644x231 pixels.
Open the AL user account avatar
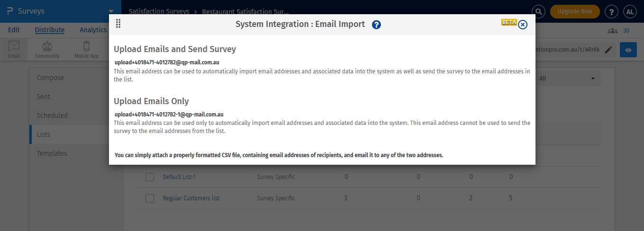tap(630, 11)
